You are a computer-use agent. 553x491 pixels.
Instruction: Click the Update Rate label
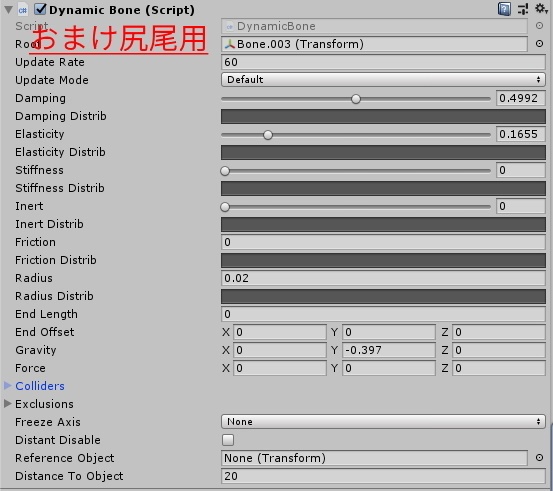pyautogui.click(x=50, y=62)
